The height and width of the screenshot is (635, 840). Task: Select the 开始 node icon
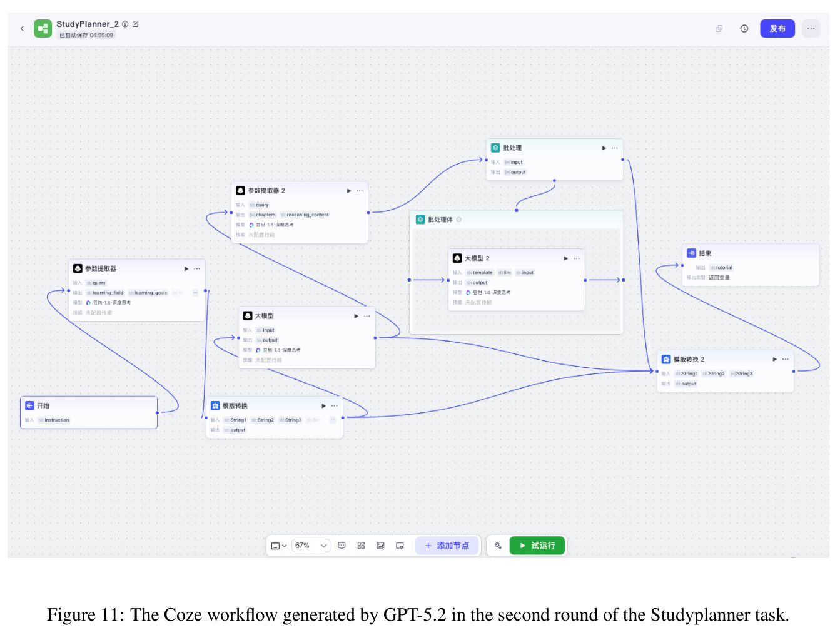click(29, 405)
